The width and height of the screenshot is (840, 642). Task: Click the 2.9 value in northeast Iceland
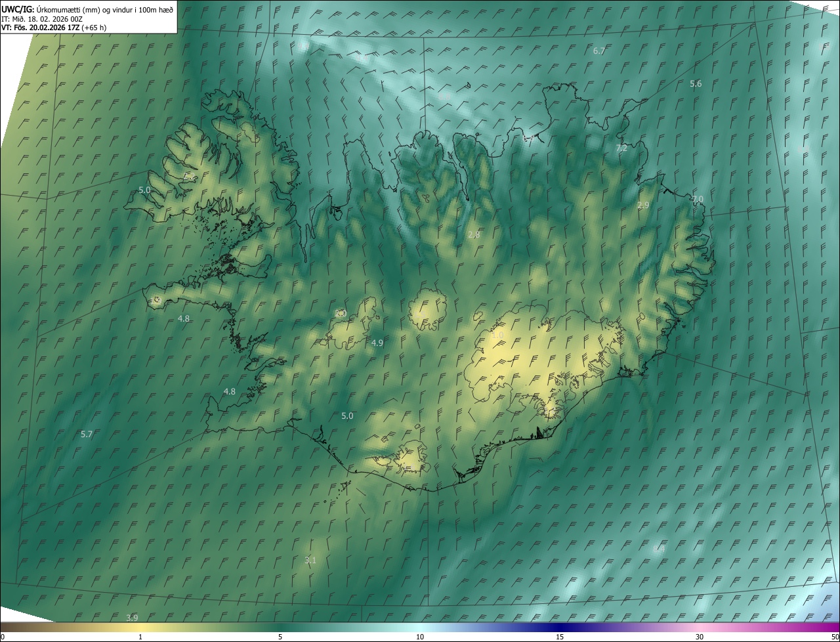click(x=643, y=205)
